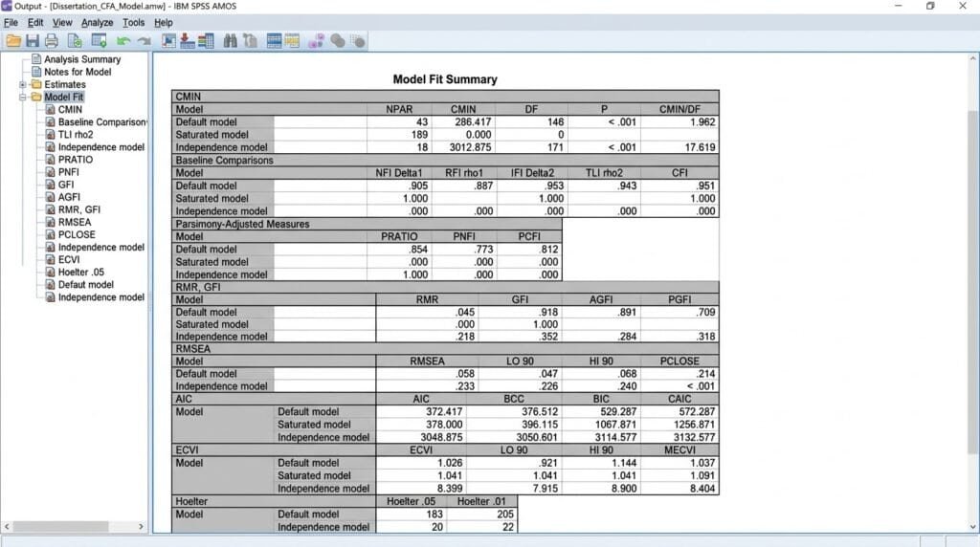Screen dimensions: 980x547
Task: Click the blue table toolbar icon
Action: pos(274,41)
